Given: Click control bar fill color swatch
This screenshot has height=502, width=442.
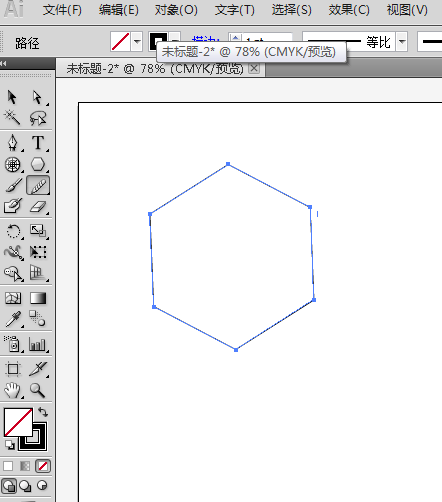Looking at the screenshot, I should coord(120,42).
